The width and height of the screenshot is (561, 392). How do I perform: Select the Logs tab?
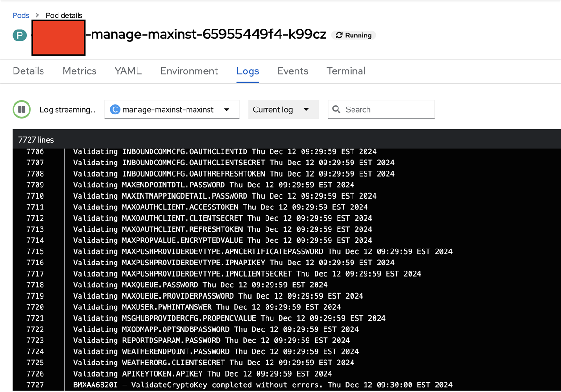248,71
